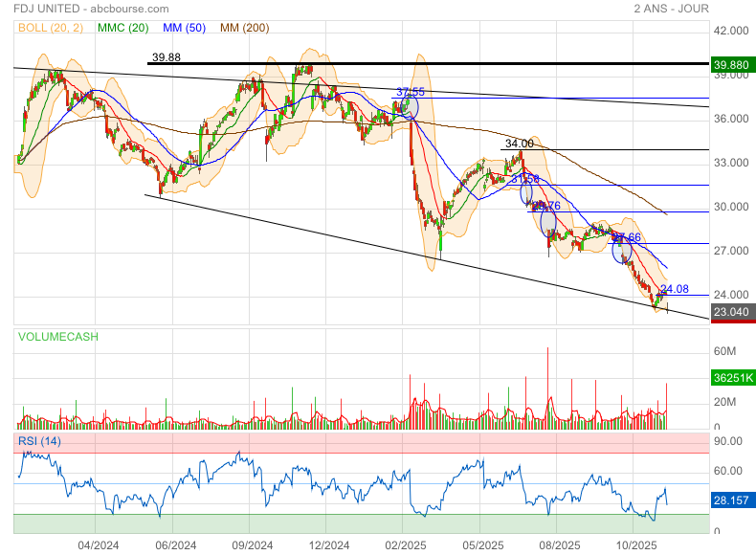
Task: Click the ellipse gap marker near 31.58
Action: tap(526, 193)
